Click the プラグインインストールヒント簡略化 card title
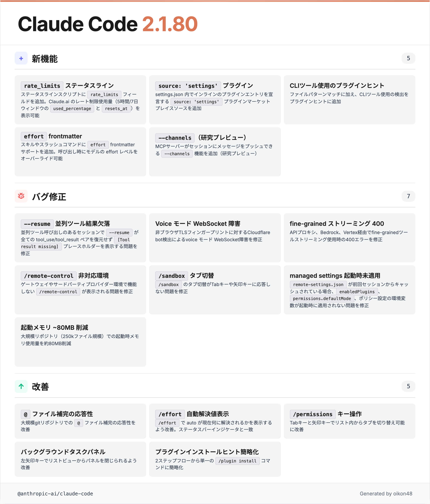 (x=207, y=452)
